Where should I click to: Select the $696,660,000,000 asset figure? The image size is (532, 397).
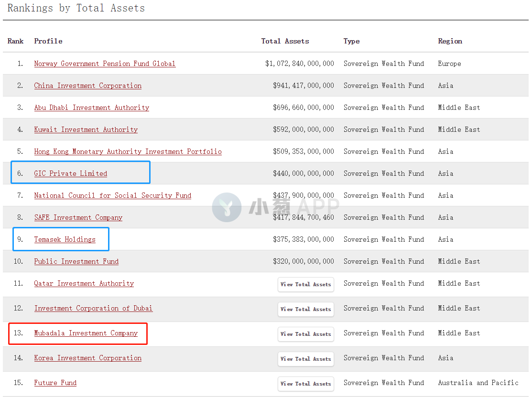[x=304, y=108]
